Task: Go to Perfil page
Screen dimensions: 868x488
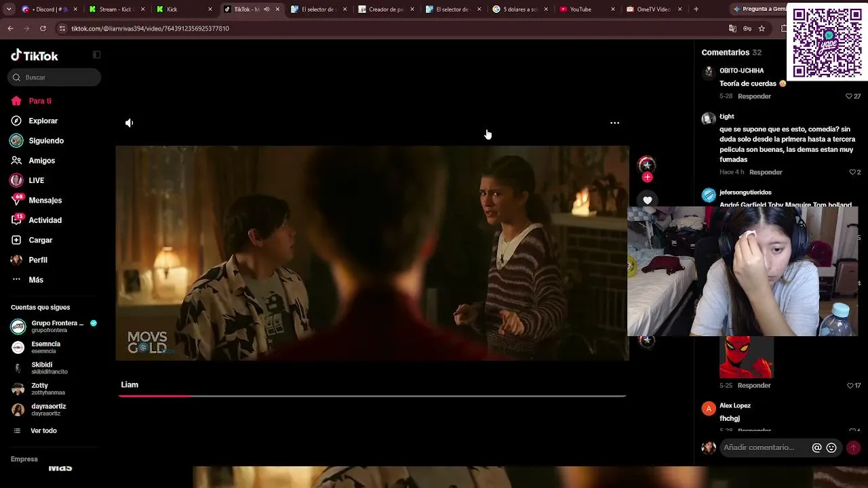Action: point(37,260)
